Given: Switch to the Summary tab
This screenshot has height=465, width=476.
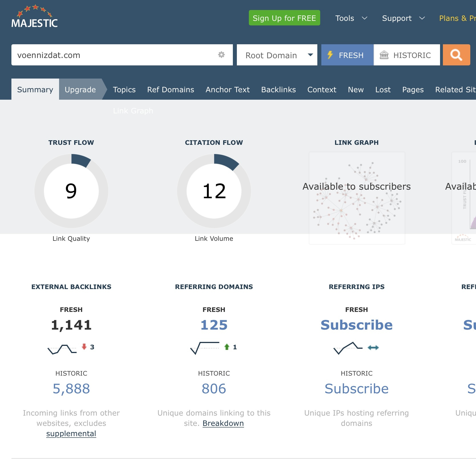Looking at the screenshot, I should [x=35, y=89].
